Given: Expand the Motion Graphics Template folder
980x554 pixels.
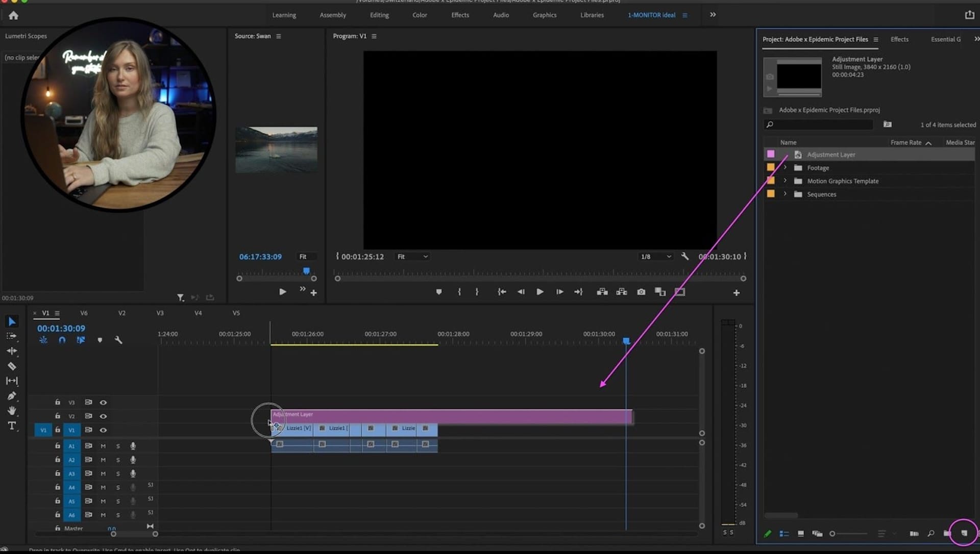Looking at the screenshot, I should click(x=785, y=180).
